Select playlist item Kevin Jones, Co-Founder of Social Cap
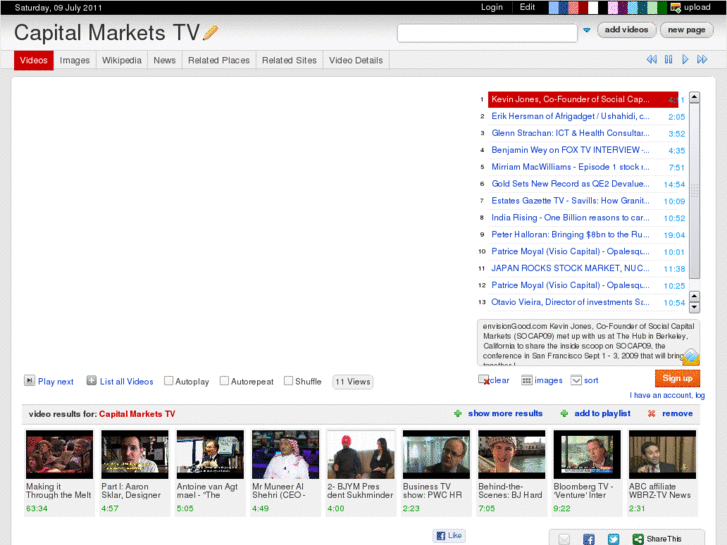 [583, 99]
